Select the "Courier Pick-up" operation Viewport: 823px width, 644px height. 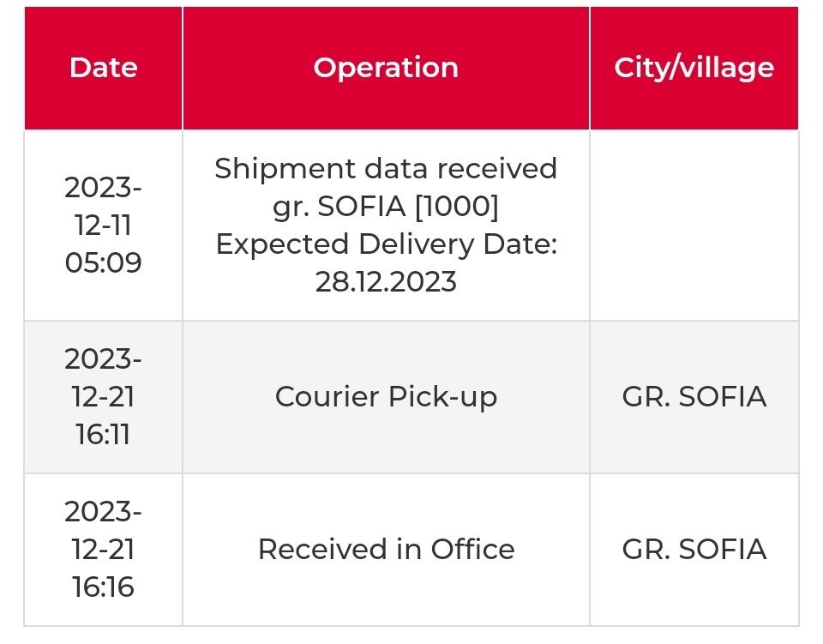[386, 396]
